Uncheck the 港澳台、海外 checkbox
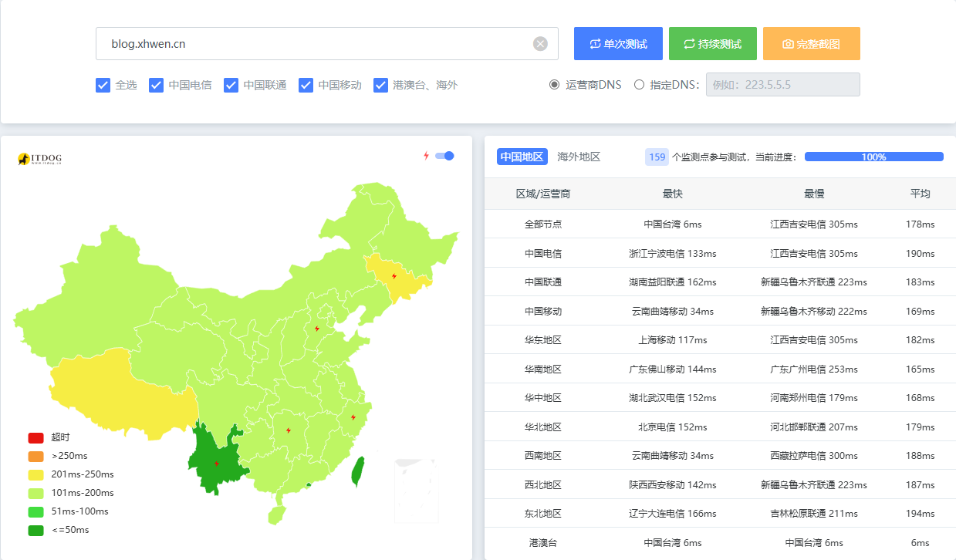Screen dimensions: 956x560 [380, 85]
